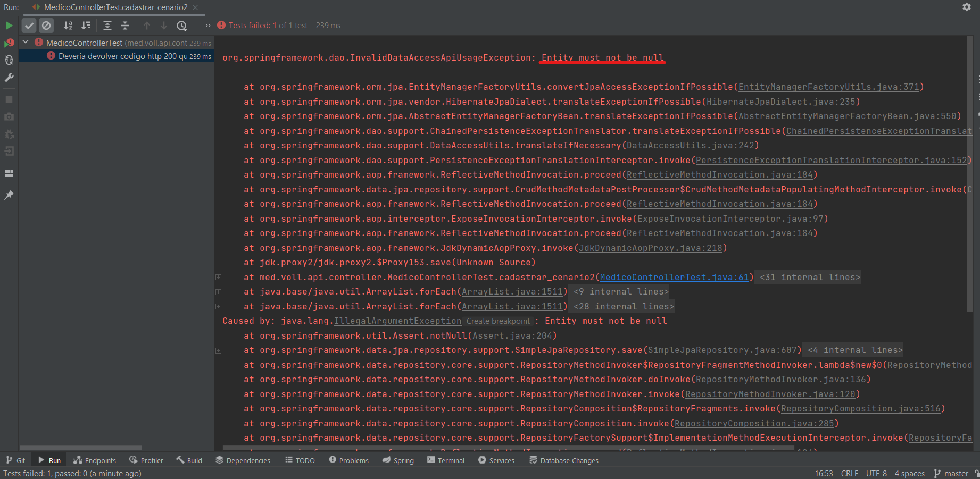Open Build tool window

[189, 460]
